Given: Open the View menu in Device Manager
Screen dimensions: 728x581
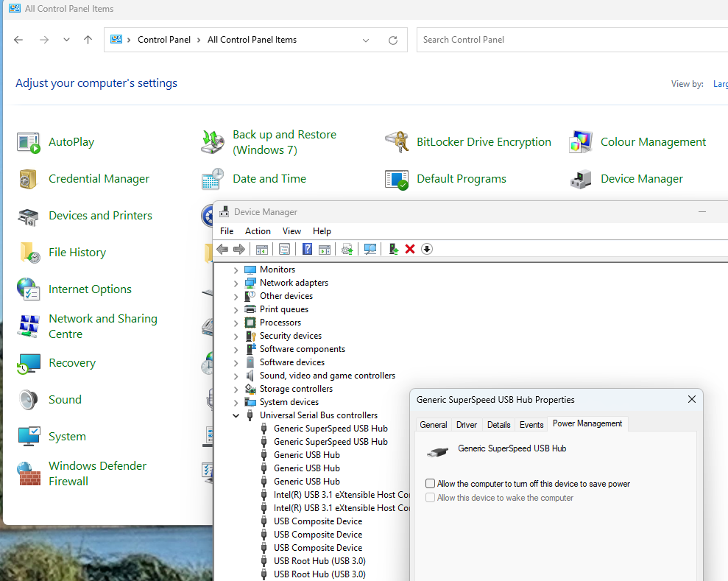Looking at the screenshot, I should [291, 231].
